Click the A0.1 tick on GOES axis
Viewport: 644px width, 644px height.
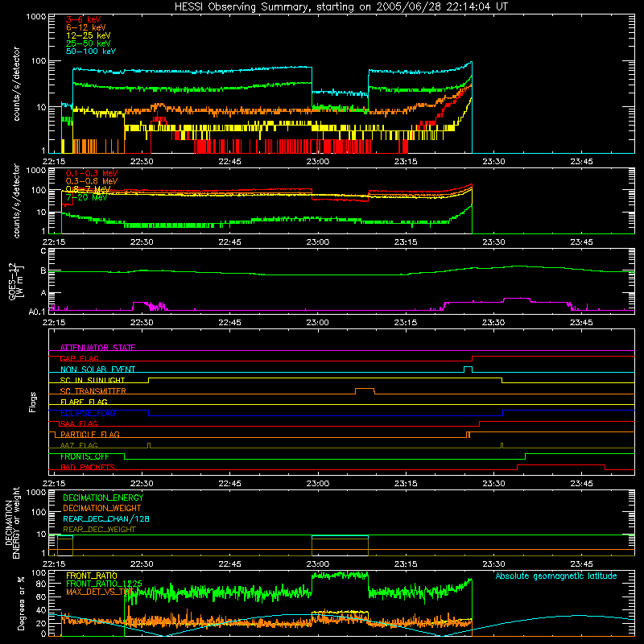pos(37,312)
